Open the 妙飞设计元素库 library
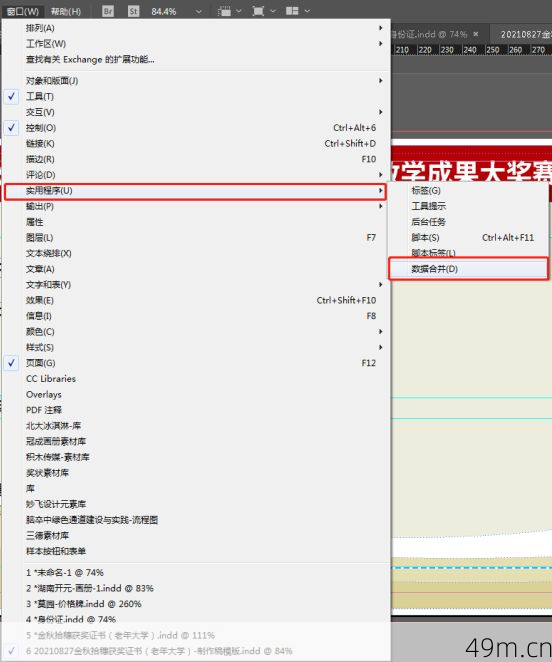 (x=196, y=504)
